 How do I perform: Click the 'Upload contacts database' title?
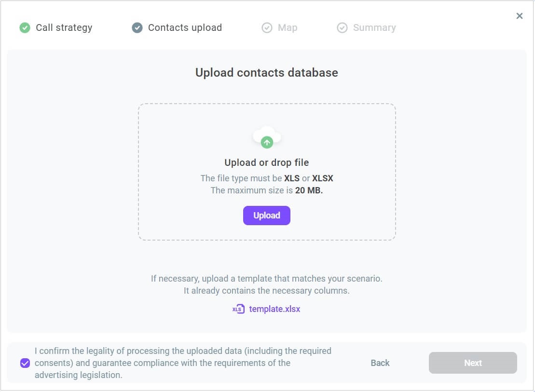[266, 73]
